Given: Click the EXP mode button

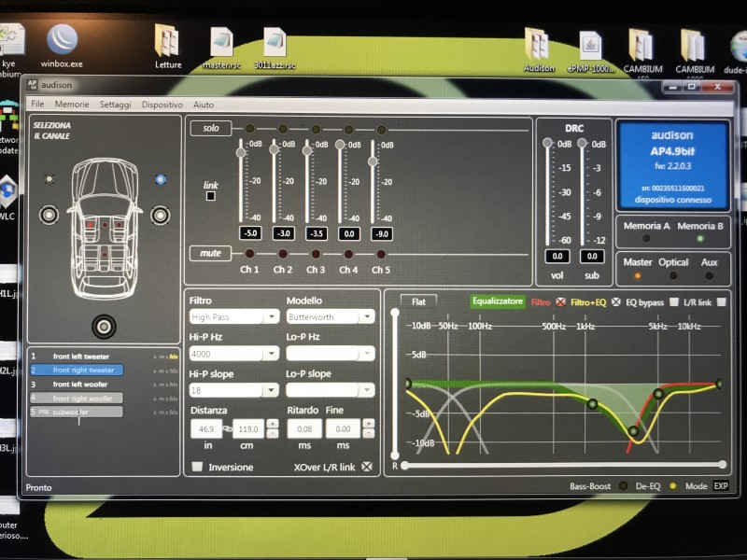Looking at the screenshot, I should point(720,485).
